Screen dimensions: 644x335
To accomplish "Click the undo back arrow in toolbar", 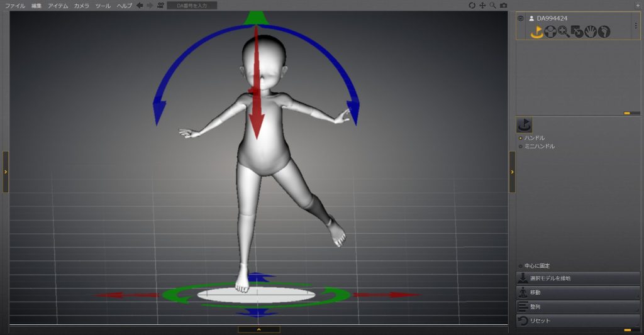I will [x=140, y=5].
